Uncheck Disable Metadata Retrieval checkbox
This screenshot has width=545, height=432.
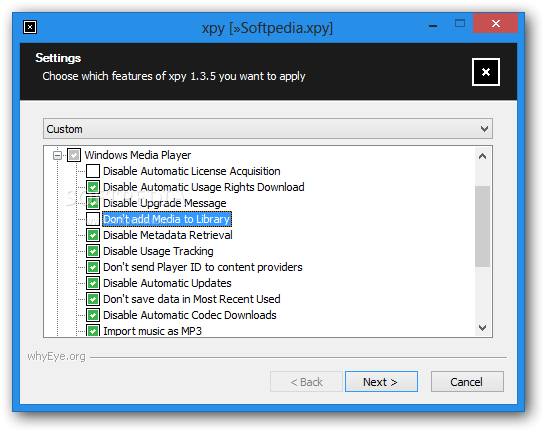[93, 235]
